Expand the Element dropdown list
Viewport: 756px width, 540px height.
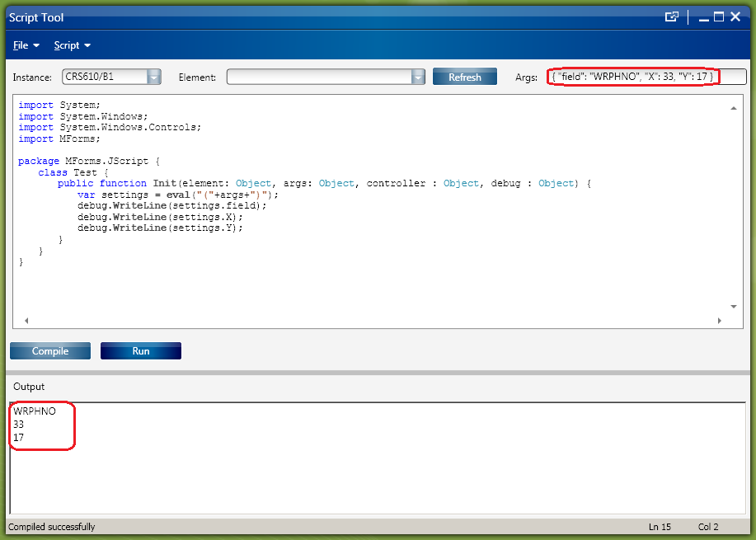[418, 77]
